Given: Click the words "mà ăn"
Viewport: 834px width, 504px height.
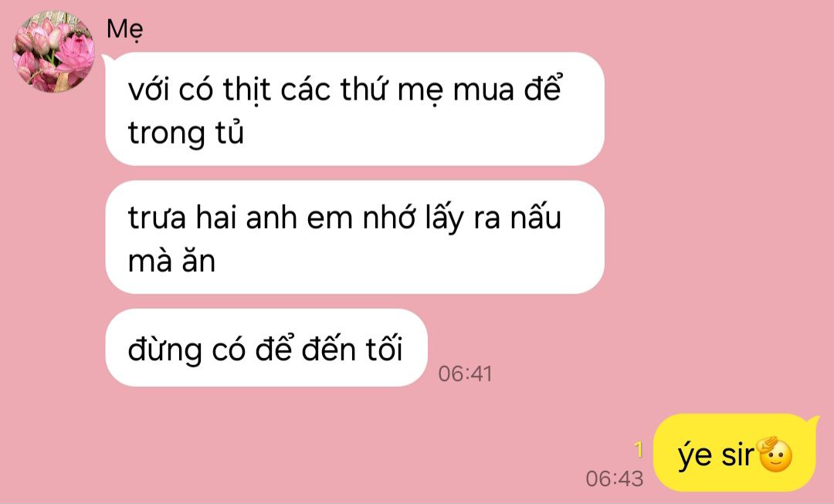Looking at the screenshot, I should point(171,261).
